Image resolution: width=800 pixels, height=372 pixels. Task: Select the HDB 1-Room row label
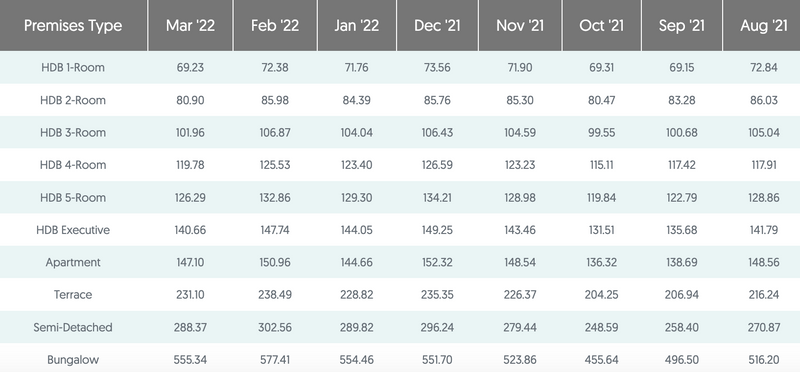(73, 67)
